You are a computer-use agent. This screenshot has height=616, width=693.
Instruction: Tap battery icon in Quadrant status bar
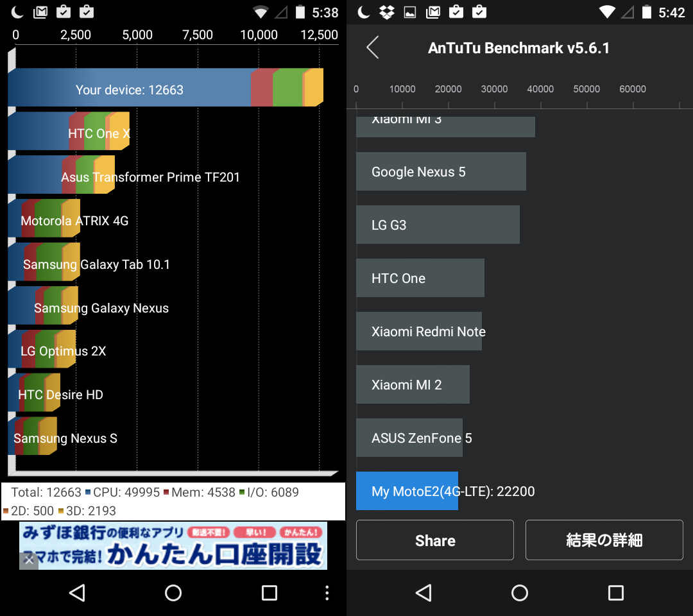click(300, 12)
